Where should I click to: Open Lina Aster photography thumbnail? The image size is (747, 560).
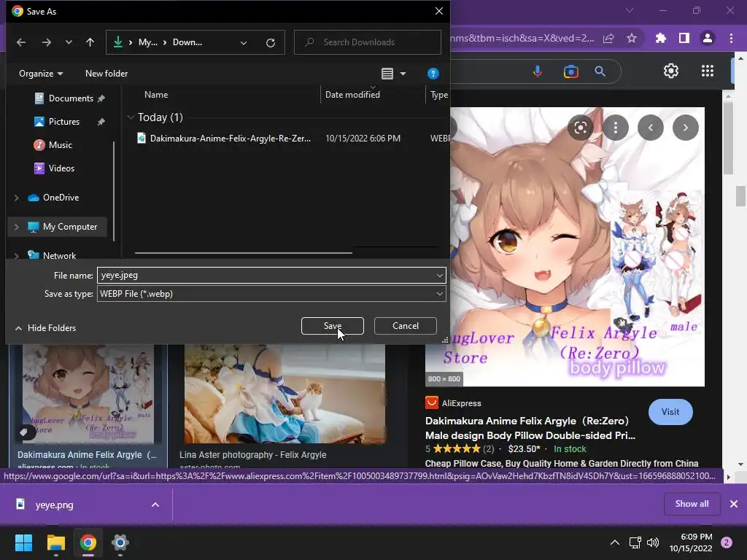285,394
